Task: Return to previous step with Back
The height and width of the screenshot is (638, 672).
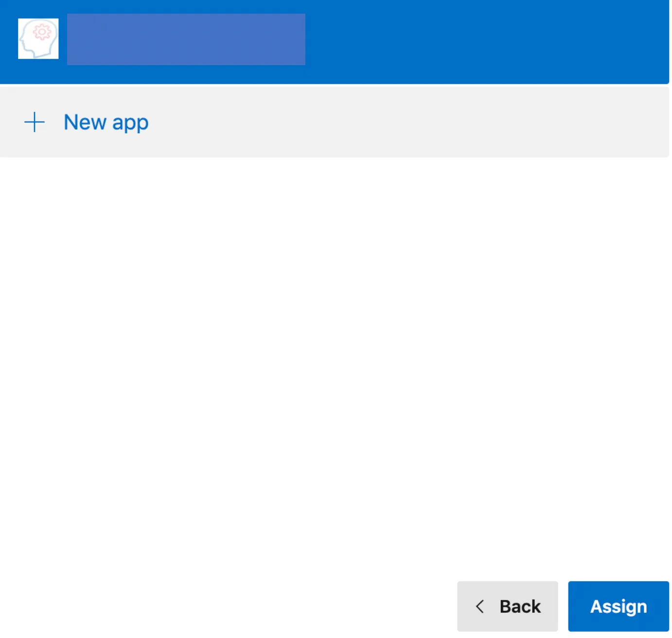Action: (x=507, y=606)
